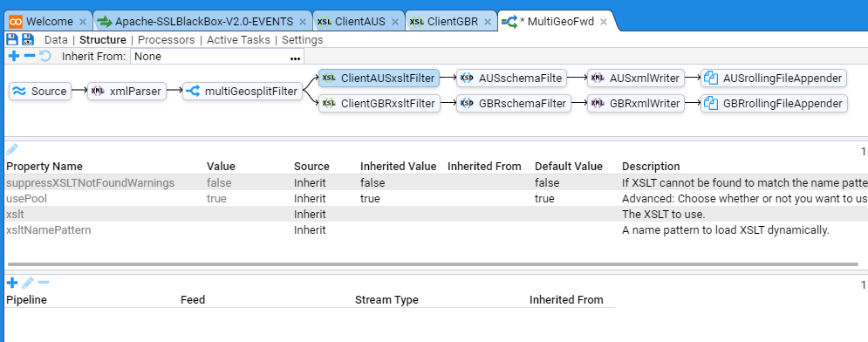Viewport: 868px width, 342px height.
Task: Open the Apache-SSLBlackBox-V2.0-EVENTS tab
Action: click(x=202, y=22)
